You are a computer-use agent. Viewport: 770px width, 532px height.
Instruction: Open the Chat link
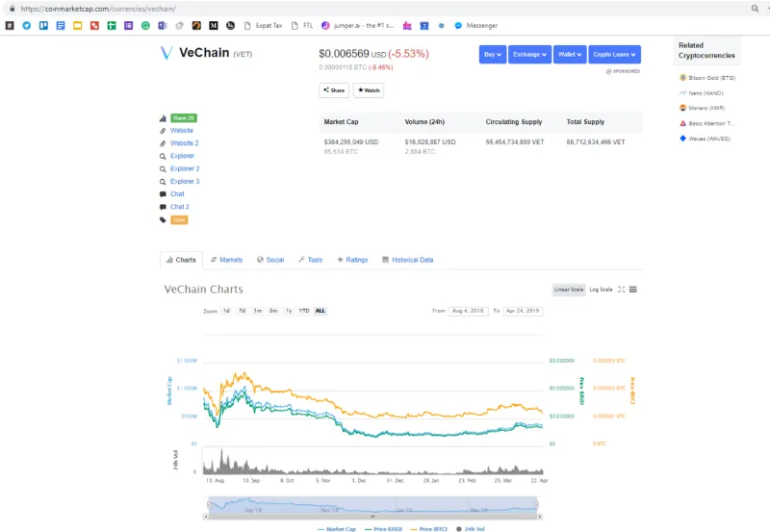click(177, 194)
